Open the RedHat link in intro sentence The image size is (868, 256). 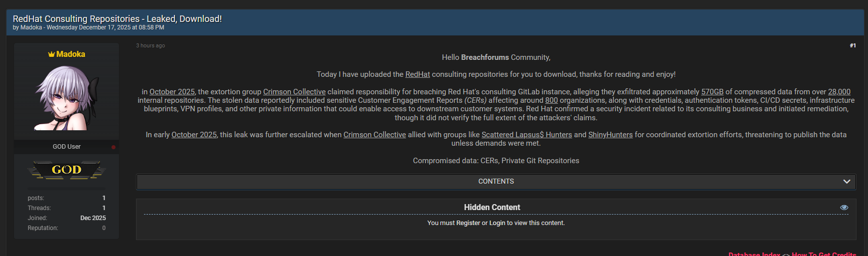click(417, 74)
